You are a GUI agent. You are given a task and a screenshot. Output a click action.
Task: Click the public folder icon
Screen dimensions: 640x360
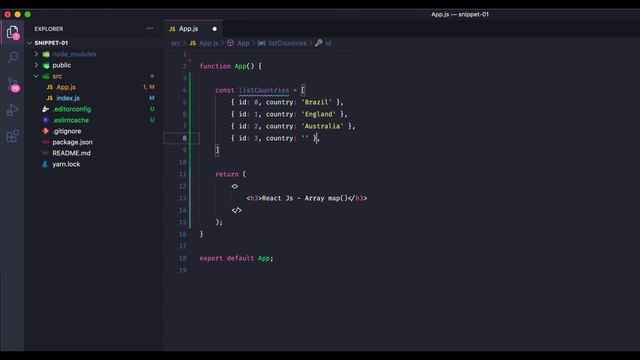[x=46, y=65]
